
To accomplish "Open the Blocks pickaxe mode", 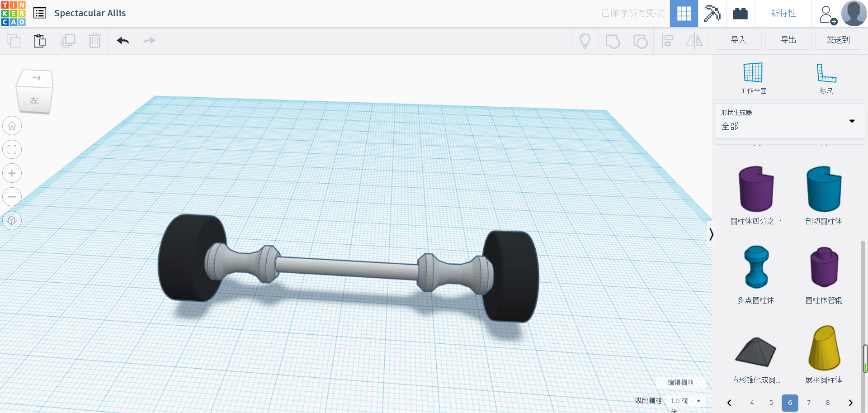I will point(712,14).
